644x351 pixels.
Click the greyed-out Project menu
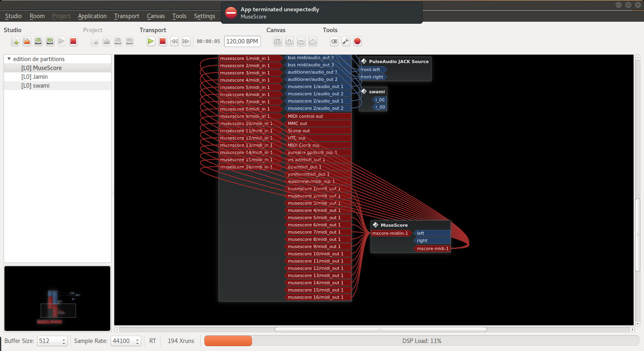pyautogui.click(x=61, y=16)
